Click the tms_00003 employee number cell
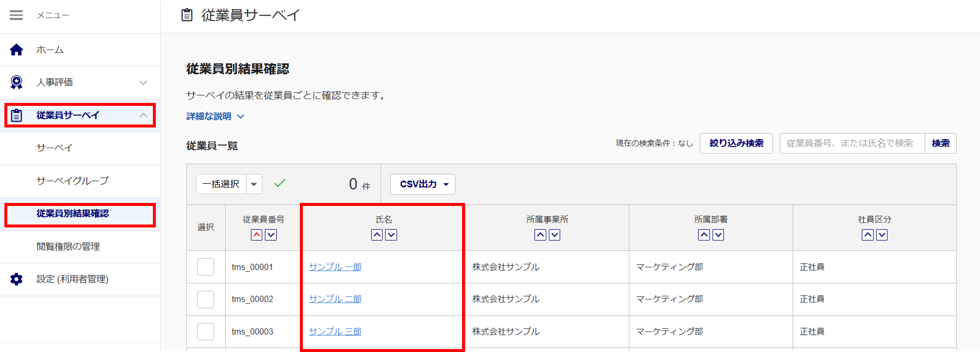The width and height of the screenshot is (980, 352). pos(252,331)
